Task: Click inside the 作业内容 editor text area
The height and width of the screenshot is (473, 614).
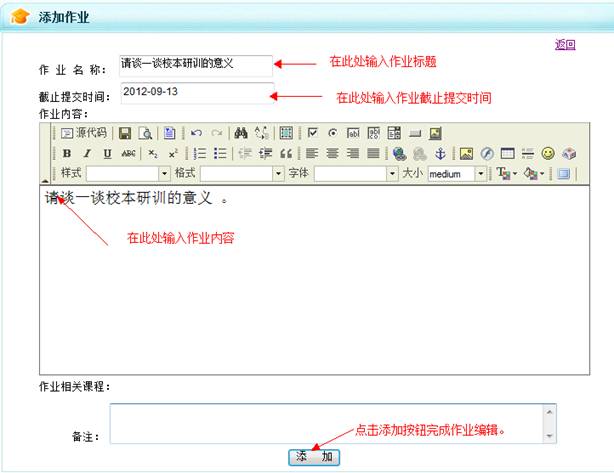Action: click(x=314, y=280)
